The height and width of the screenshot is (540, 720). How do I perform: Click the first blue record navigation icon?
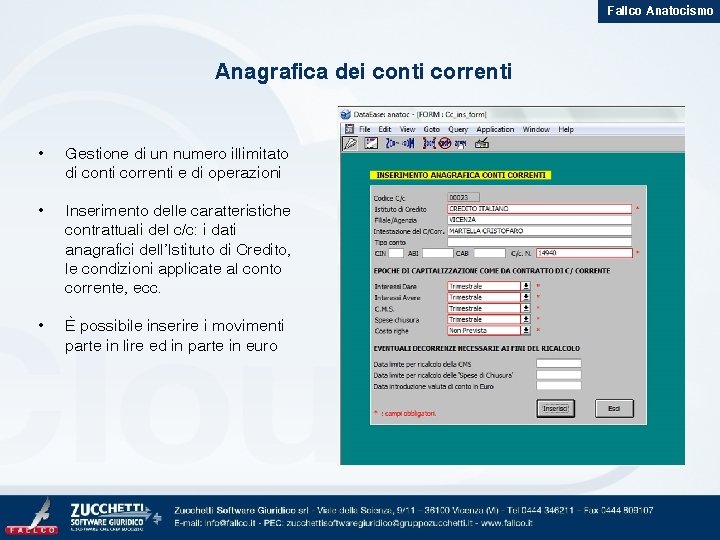(x=392, y=144)
